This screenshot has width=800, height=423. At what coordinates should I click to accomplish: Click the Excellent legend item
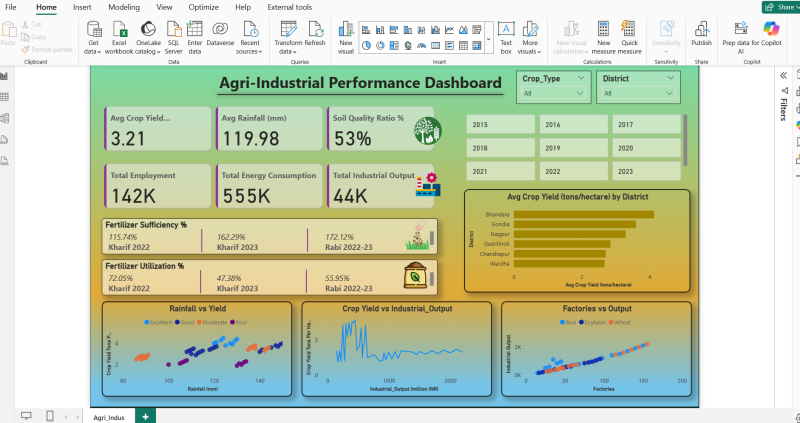point(158,322)
